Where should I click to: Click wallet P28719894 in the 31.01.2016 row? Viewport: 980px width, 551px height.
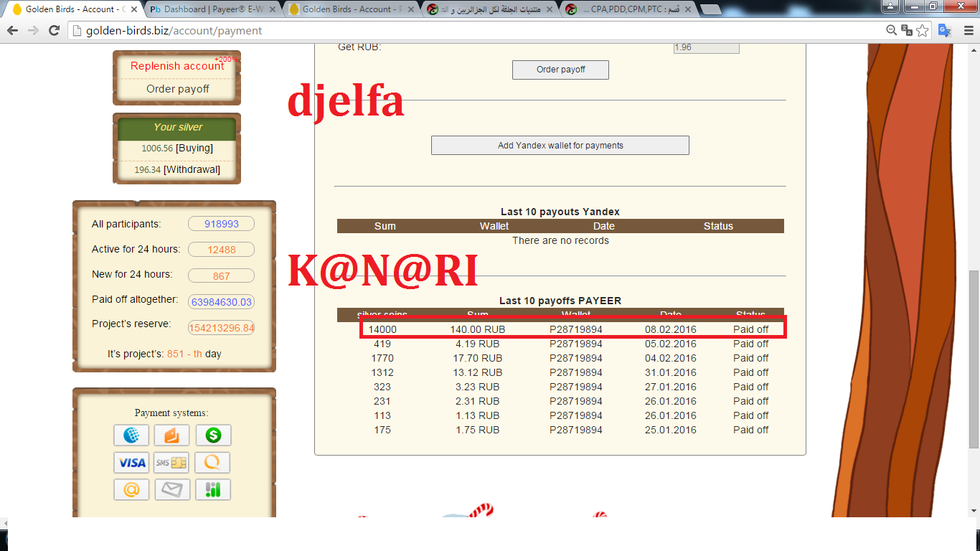click(x=576, y=372)
